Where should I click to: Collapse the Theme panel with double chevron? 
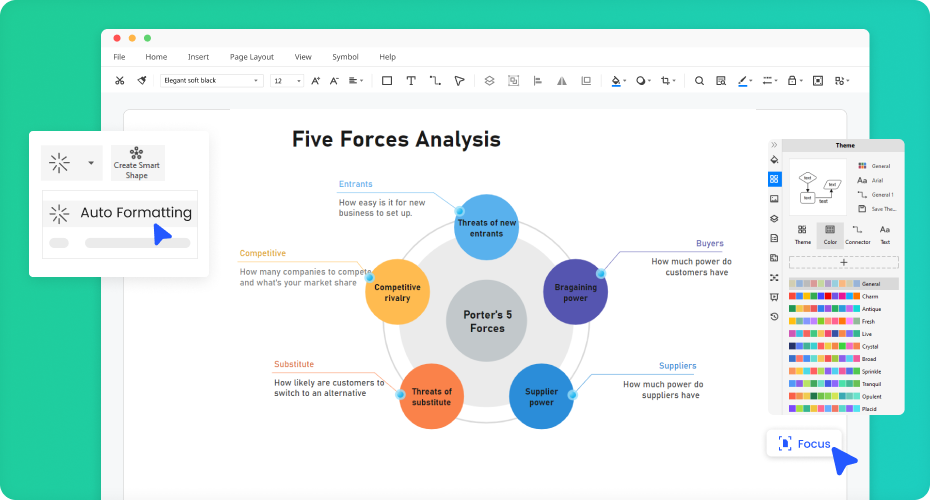(774, 145)
